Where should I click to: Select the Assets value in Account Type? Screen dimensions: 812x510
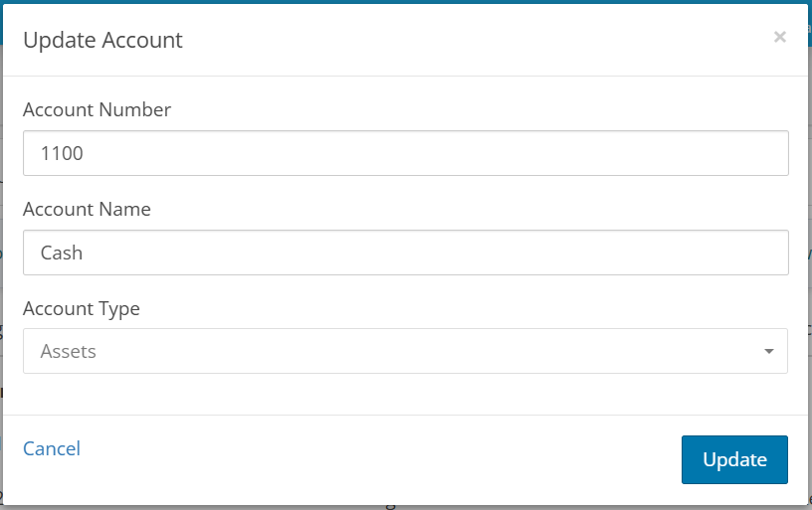tap(69, 351)
